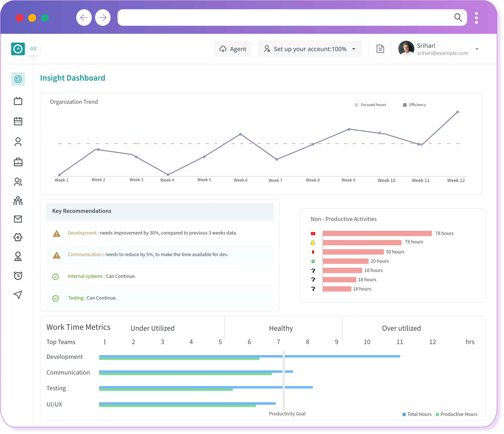Click the Over utilized heading

[401, 328]
